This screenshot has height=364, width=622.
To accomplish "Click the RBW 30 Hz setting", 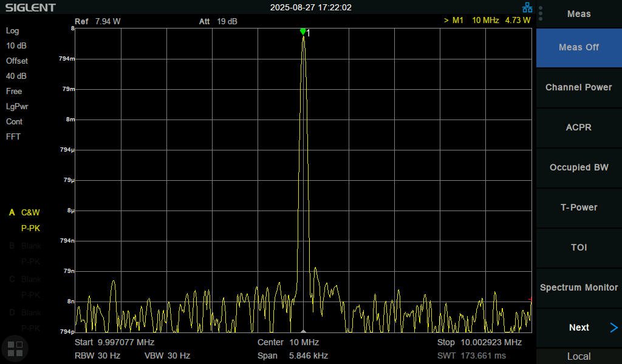I will (x=97, y=356).
